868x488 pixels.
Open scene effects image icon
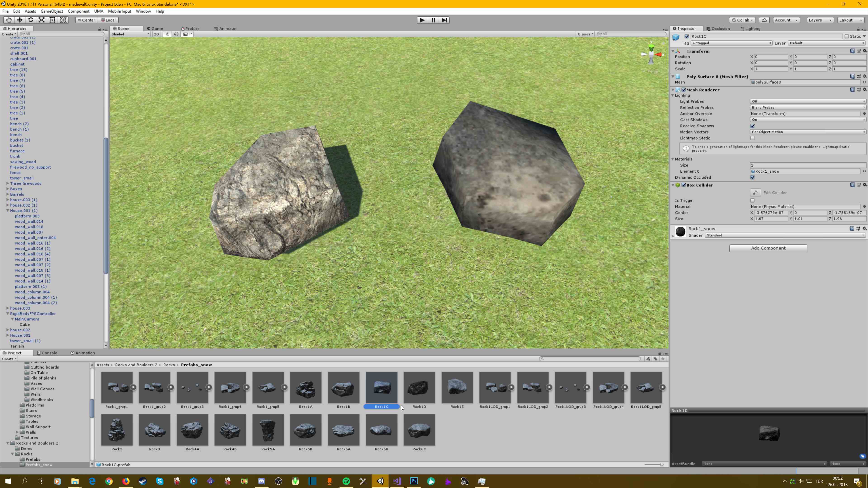[x=185, y=34]
